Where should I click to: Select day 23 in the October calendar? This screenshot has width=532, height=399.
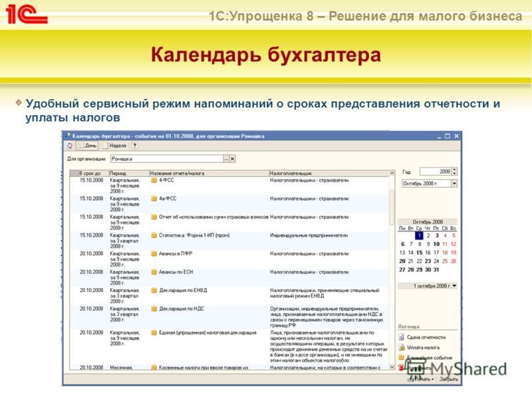pyautogui.click(x=428, y=261)
